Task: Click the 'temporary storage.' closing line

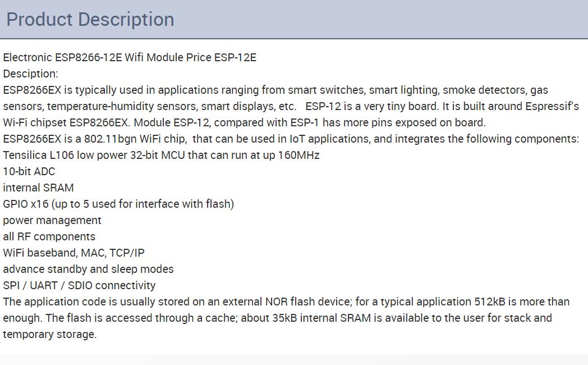Action: (50, 334)
